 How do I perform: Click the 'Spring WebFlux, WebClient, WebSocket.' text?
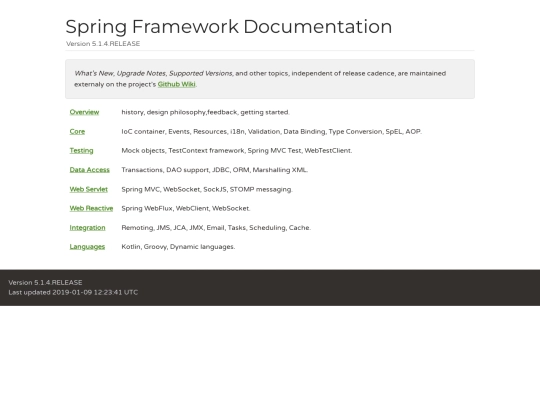186,208
